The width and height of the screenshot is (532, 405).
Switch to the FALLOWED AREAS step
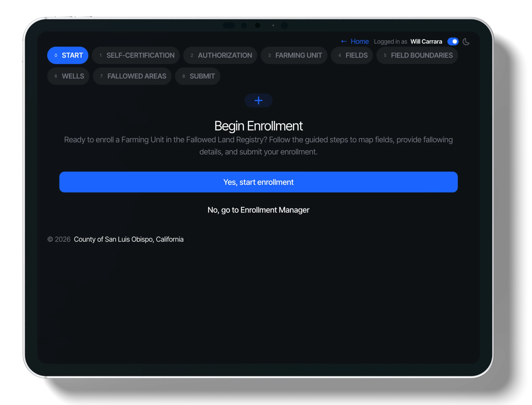pyautogui.click(x=132, y=76)
